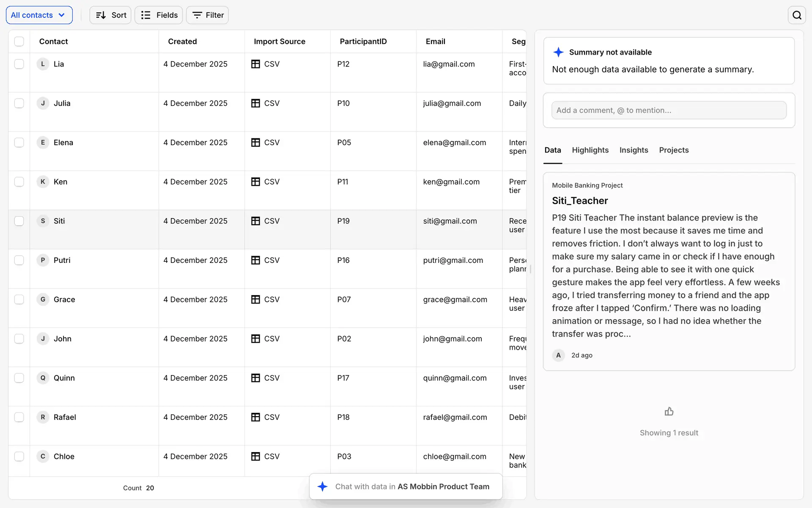Open the Sort options
The image size is (812, 508).
[x=111, y=15]
